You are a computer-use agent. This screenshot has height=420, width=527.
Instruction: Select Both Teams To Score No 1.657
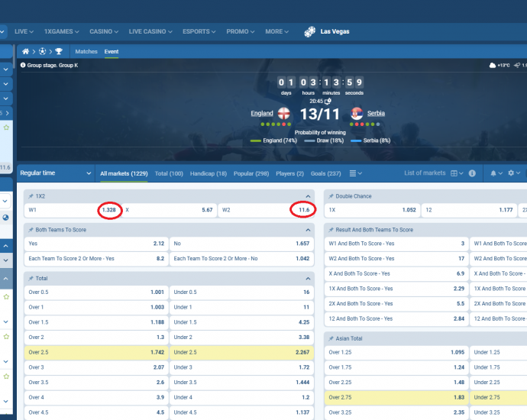click(241, 244)
